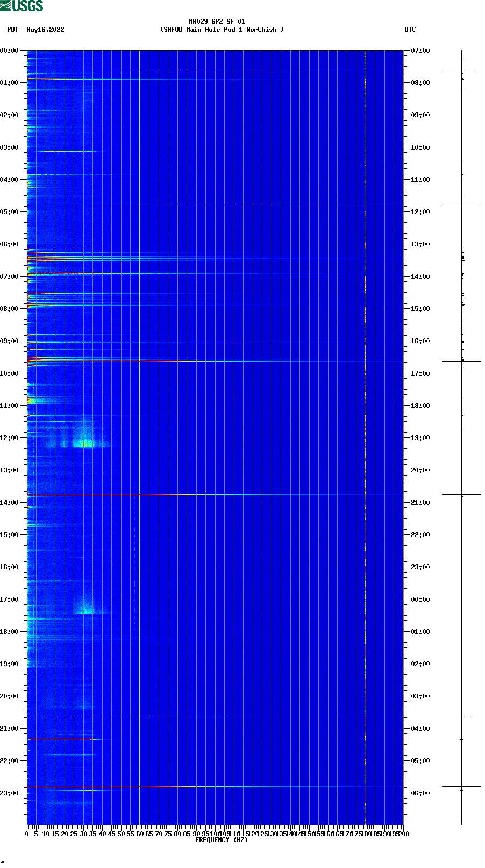Click the USGS logo
485x868 pixels.
pyautogui.click(x=22, y=6)
